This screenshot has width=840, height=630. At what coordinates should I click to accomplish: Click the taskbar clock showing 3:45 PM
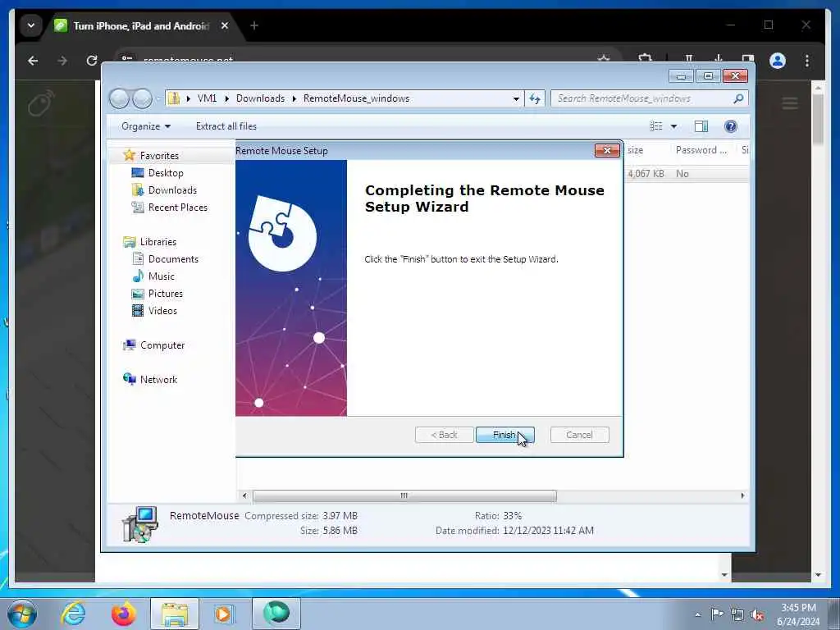pyautogui.click(x=798, y=614)
